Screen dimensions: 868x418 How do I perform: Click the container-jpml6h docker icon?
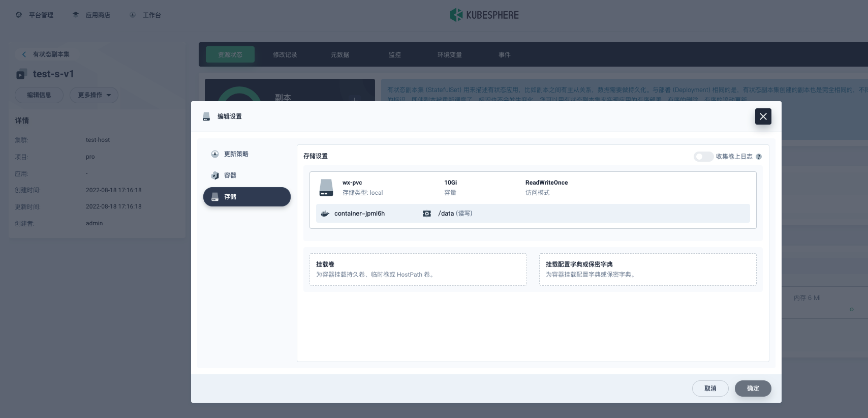(x=325, y=214)
